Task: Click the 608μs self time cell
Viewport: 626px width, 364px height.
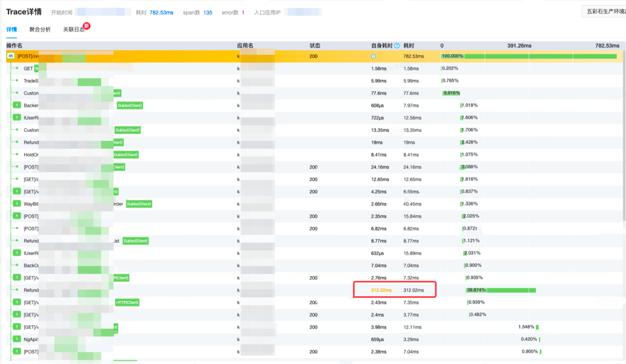Action: (377, 105)
